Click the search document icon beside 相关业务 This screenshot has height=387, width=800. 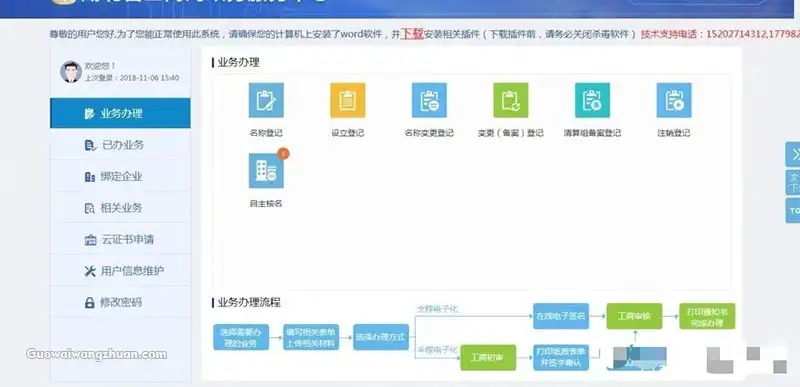point(89,209)
